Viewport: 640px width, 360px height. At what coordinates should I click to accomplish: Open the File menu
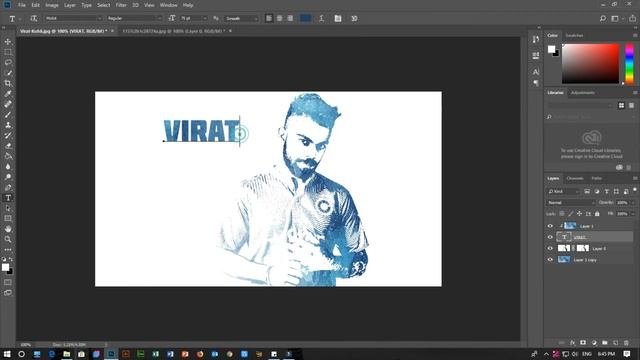[x=22, y=5]
